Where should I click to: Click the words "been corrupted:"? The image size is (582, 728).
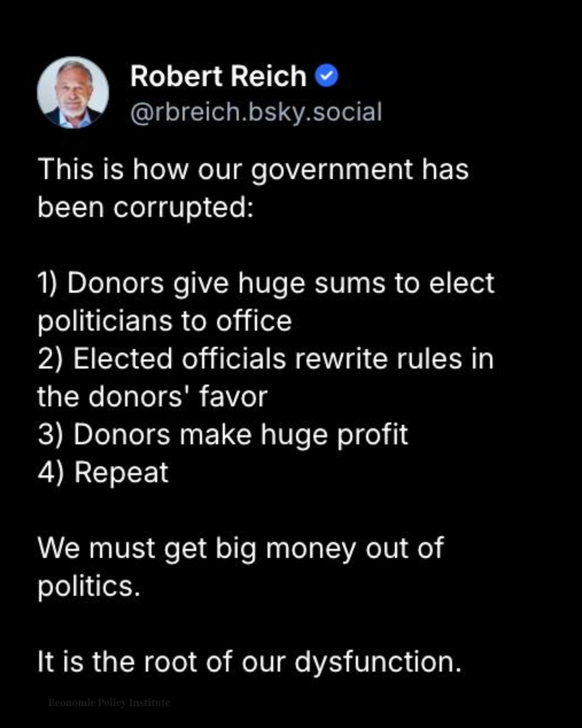point(145,207)
